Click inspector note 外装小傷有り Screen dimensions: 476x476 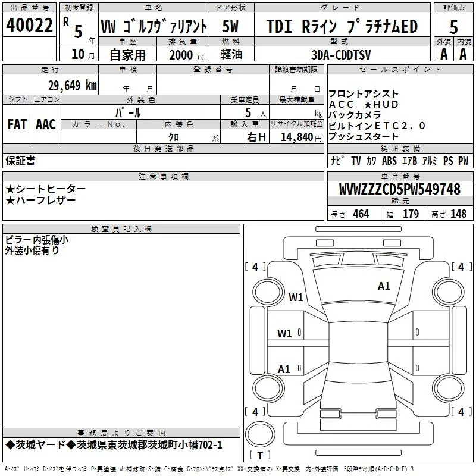click(x=32, y=250)
